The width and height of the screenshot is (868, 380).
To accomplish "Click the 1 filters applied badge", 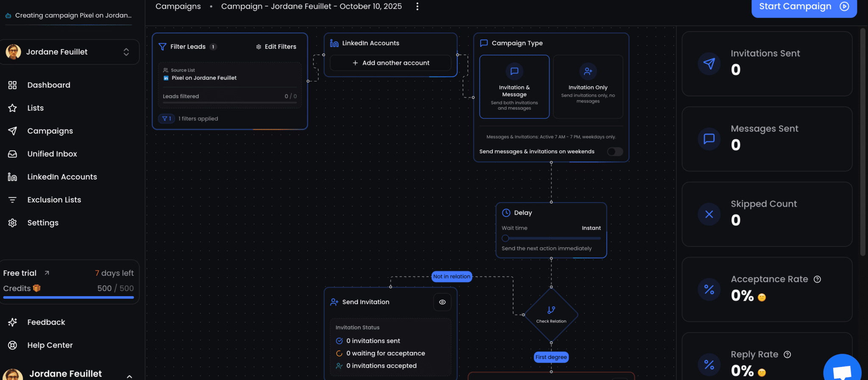I will [167, 119].
